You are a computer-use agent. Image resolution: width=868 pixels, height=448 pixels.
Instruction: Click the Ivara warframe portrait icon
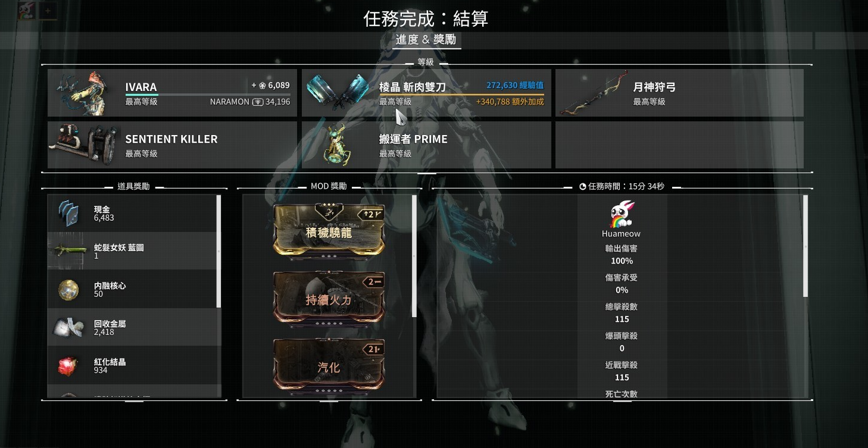[x=84, y=93]
